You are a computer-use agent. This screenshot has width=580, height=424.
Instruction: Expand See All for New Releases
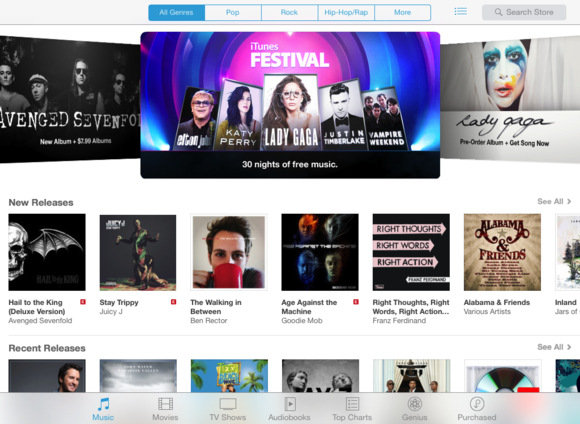click(554, 202)
